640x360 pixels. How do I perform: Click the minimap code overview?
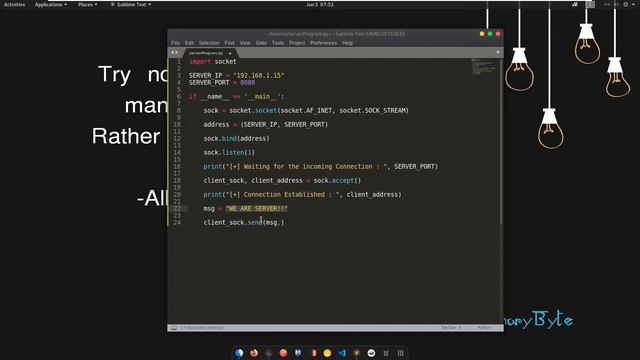click(x=484, y=67)
